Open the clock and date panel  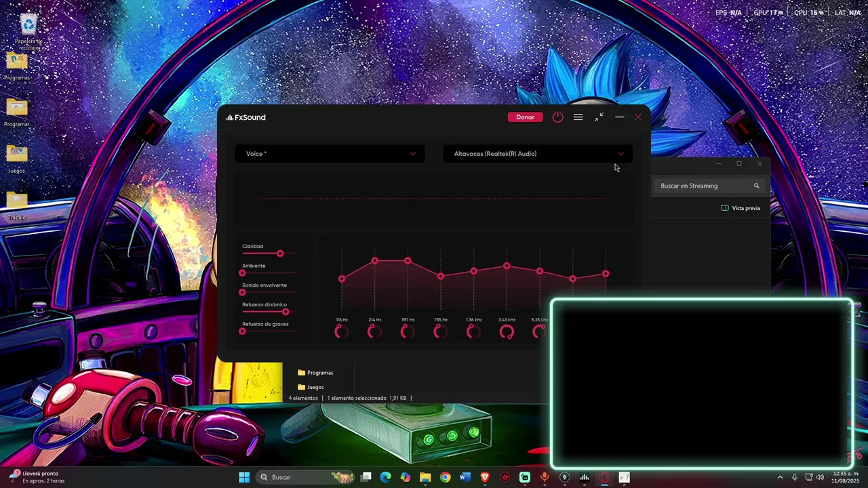[x=846, y=477]
